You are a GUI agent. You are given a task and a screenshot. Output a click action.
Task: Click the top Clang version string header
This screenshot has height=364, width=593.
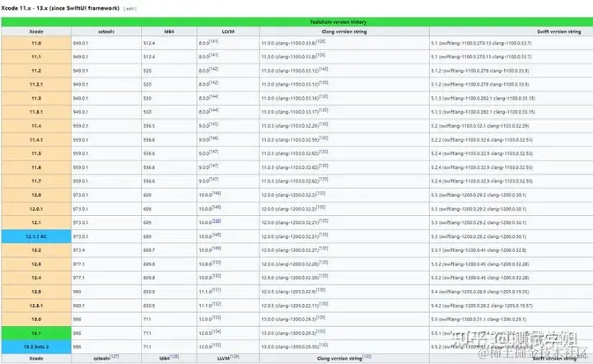[343, 32]
